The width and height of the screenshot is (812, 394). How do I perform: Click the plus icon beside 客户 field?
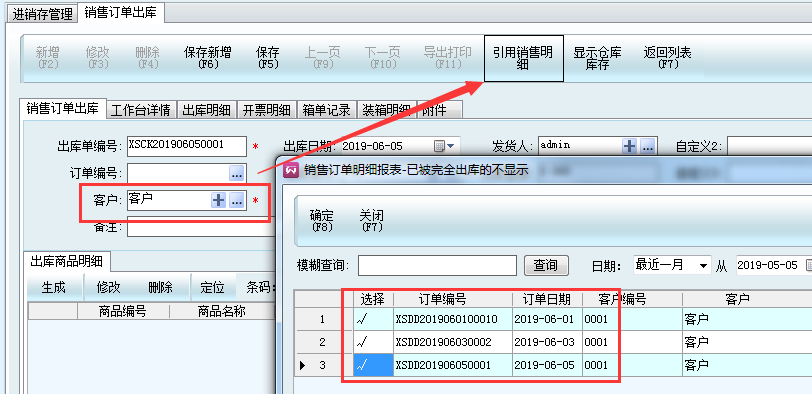[x=219, y=201]
